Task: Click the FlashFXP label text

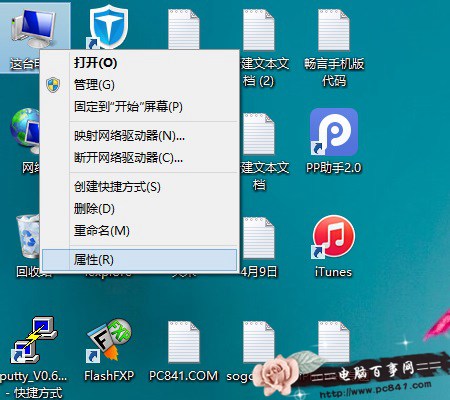Action: pyautogui.click(x=109, y=376)
